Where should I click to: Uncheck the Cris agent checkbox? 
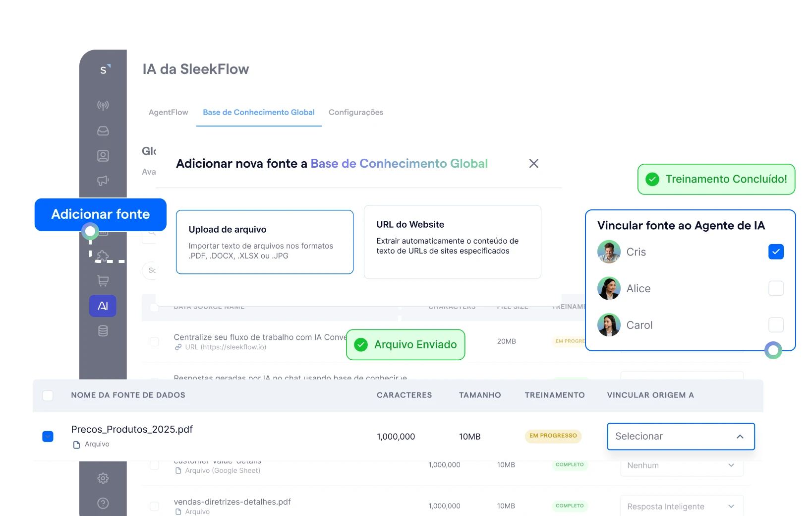point(776,252)
